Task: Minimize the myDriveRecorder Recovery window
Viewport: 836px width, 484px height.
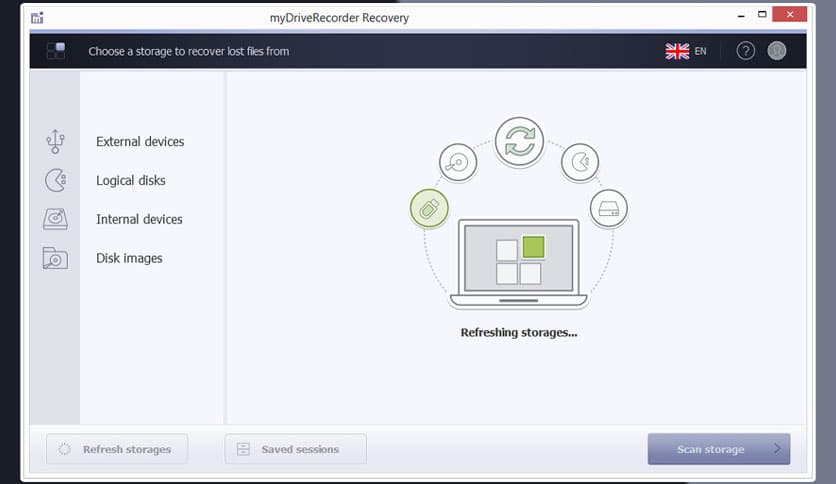Action: 741,17
